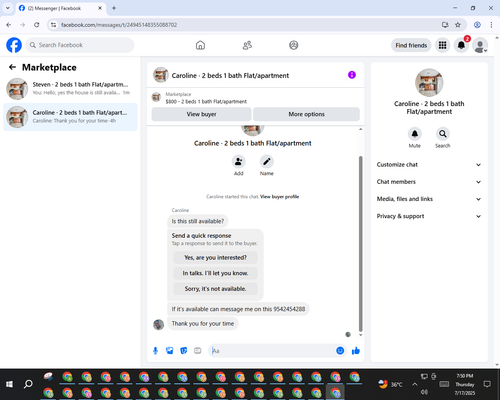Screen dimensions: 500x400
Task: Click the install/cast icon in address bar
Action: (x=445, y=25)
